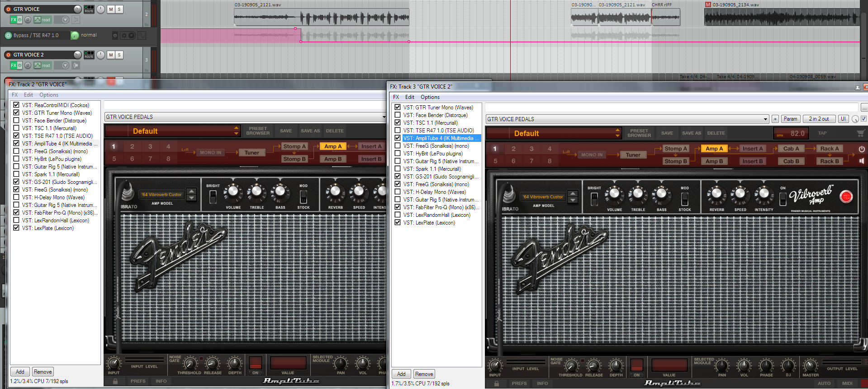This screenshot has height=389, width=868.
Task: Click Add button in Track 3 FX window
Action: (401, 374)
